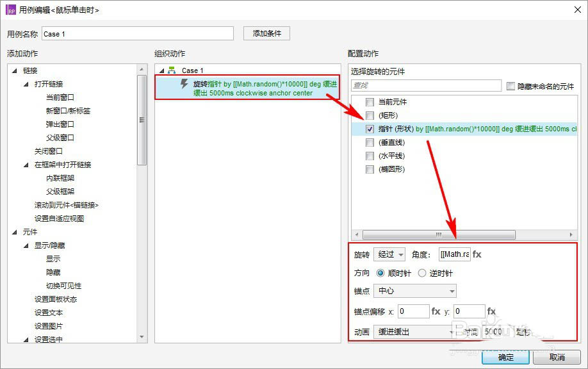Select 隐藏 action
The height and width of the screenshot is (369, 588).
click(x=53, y=272)
